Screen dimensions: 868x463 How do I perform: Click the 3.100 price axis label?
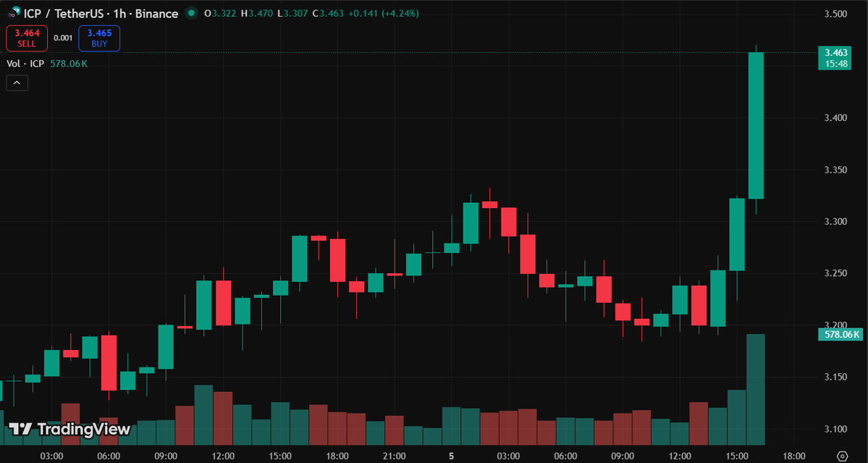pyautogui.click(x=836, y=429)
